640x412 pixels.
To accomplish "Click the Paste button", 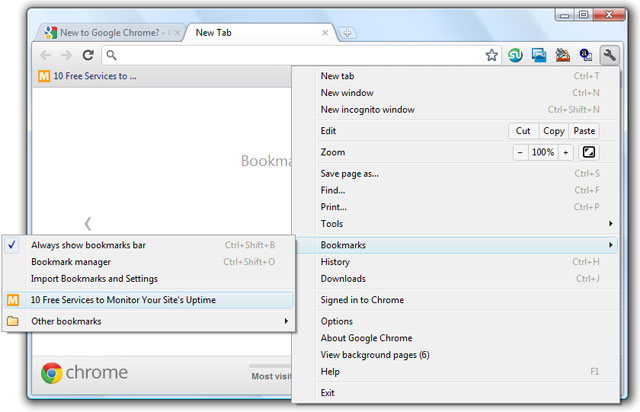I will pos(584,131).
